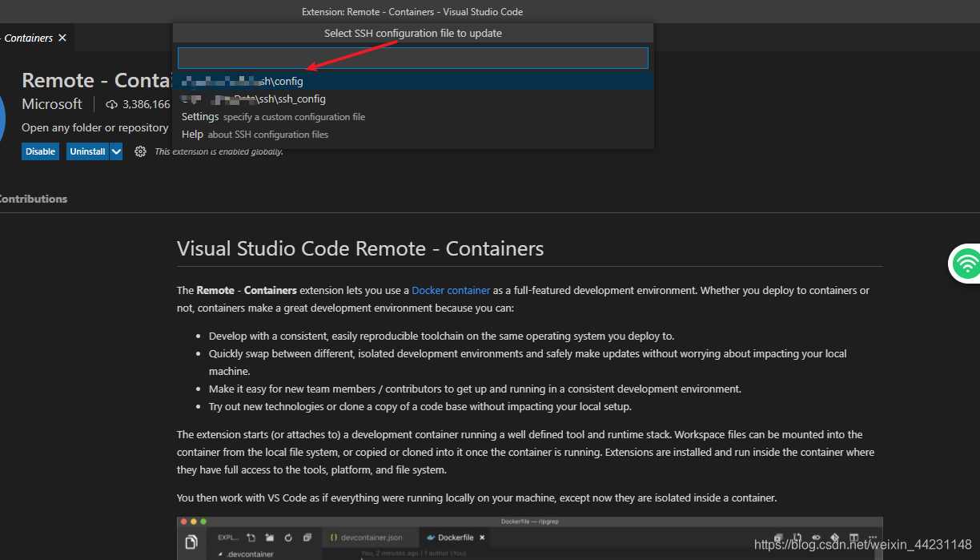
Task: Open the extension manage gear icon
Action: click(140, 151)
